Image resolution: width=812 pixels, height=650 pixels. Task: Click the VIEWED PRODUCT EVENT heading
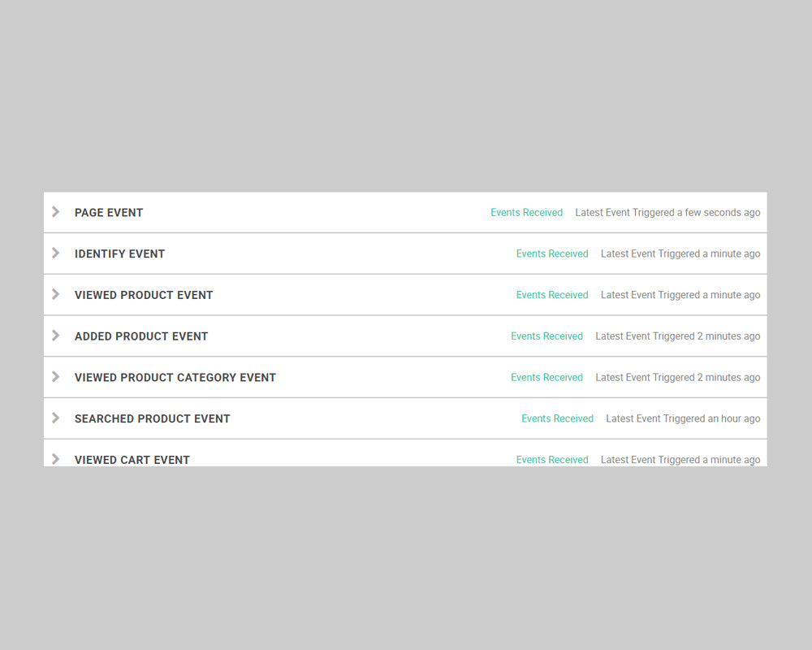144,295
